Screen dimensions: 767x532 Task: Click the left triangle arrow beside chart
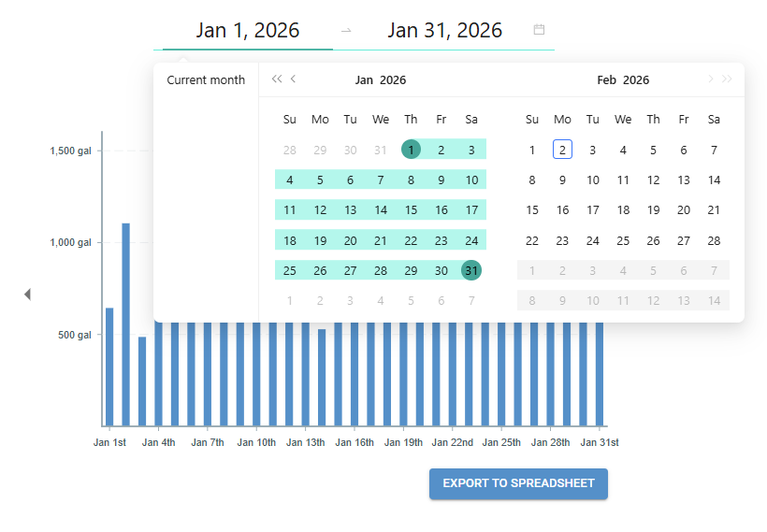[27, 295]
